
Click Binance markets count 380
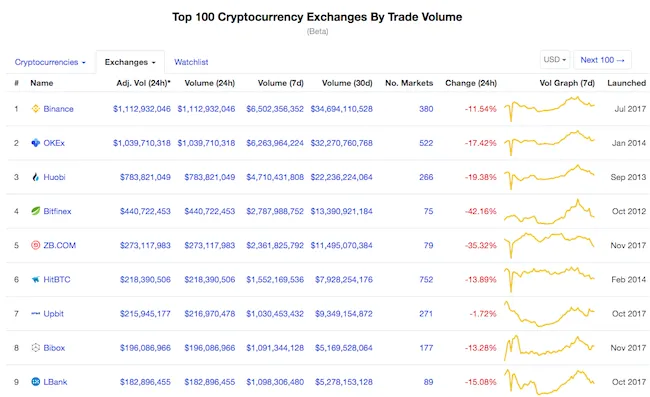(426, 109)
